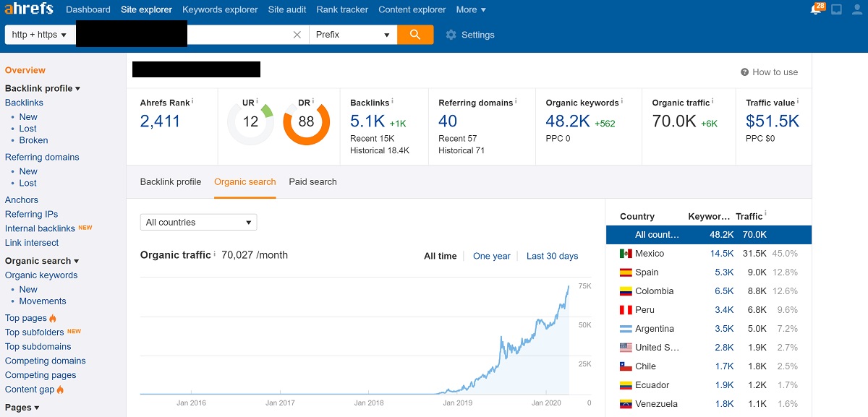Open the All countries dropdown
The image size is (868, 417).
coord(199,223)
